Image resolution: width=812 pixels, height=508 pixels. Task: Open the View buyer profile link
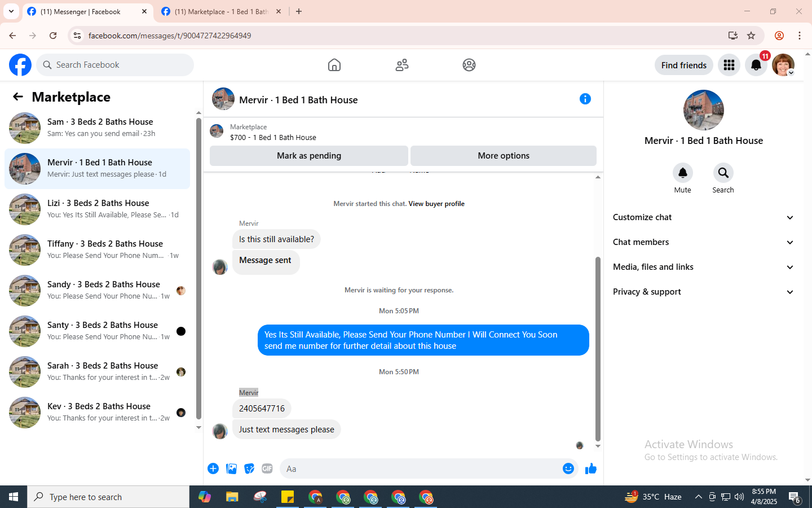pyautogui.click(x=436, y=204)
